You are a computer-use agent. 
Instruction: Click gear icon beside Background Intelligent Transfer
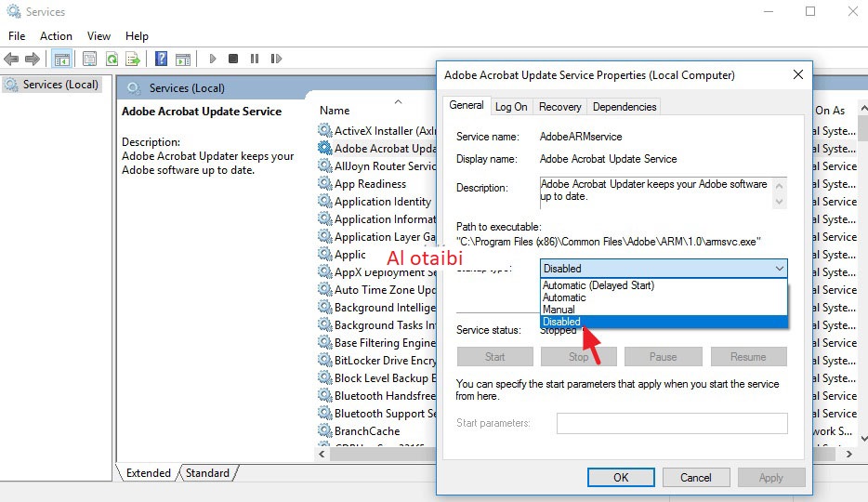(x=325, y=307)
